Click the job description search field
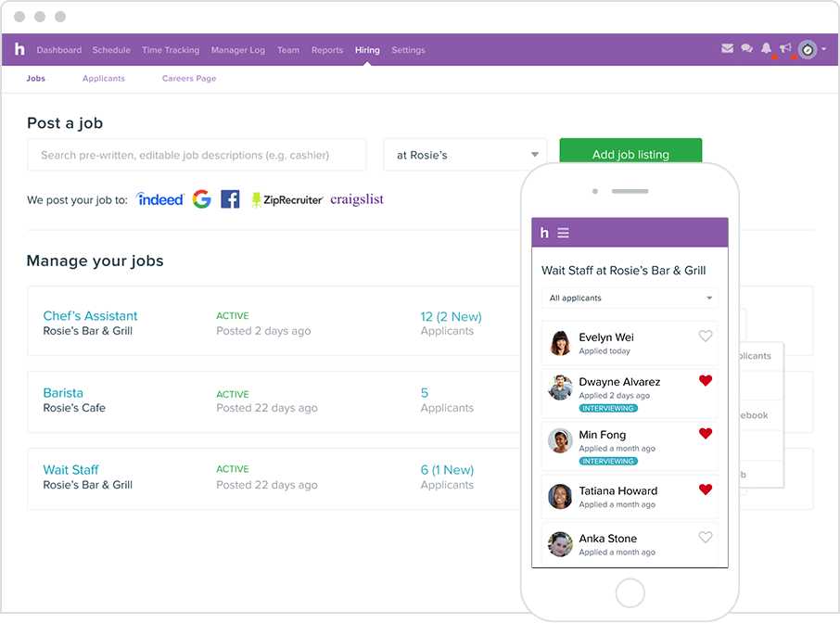Screen dimensions: 840x623 coord(197,155)
